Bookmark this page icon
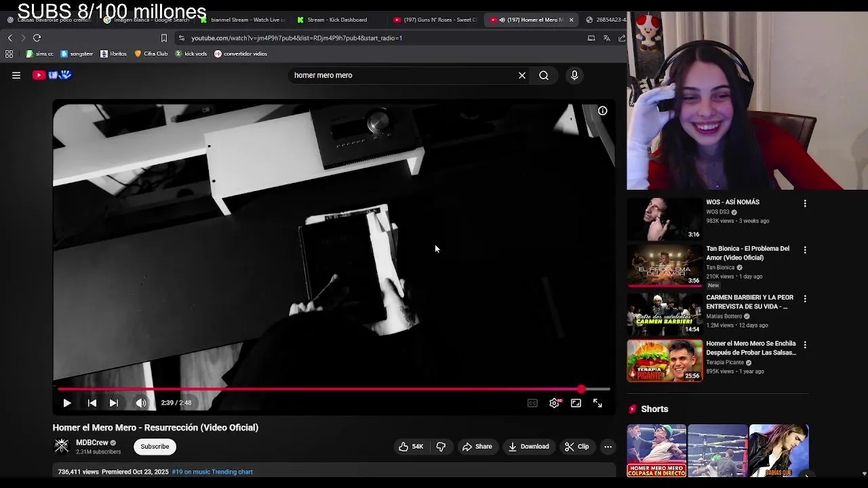The image size is (868, 488). [x=163, y=38]
